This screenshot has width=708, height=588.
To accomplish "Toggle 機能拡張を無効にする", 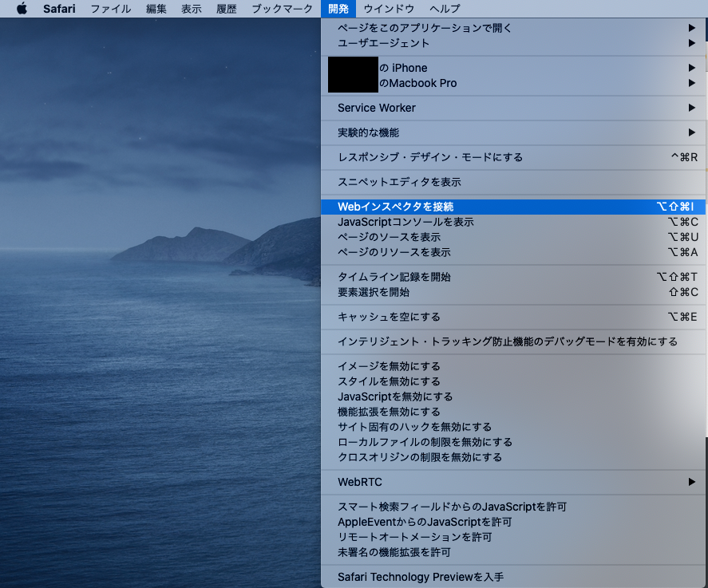I will 513,412.
